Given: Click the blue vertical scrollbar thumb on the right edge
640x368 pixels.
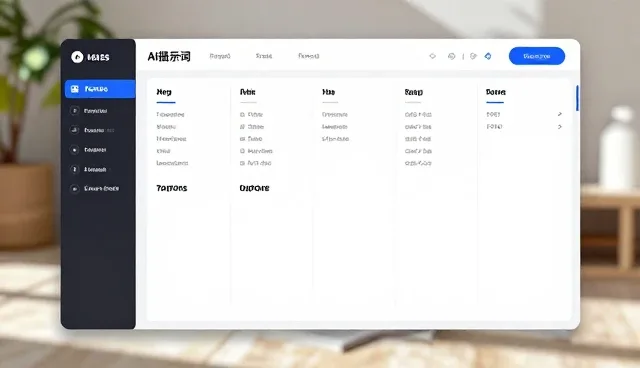Looking at the screenshot, I should coord(577,98).
